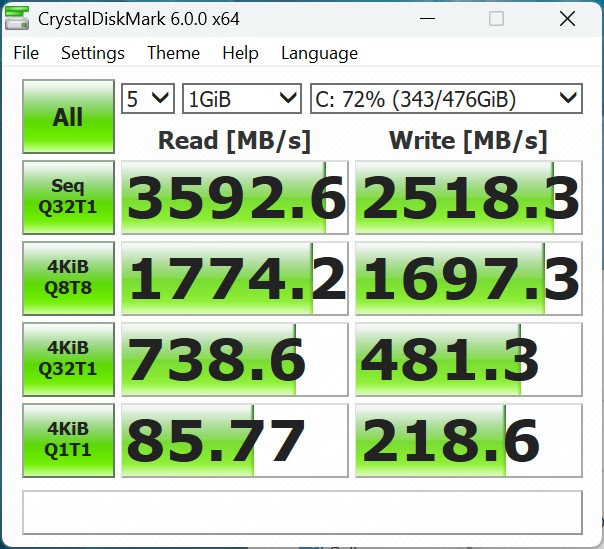Start the 4KiB Q8T8 test
Viewport: 604px width, 549px height.
[x=68, y=278]
